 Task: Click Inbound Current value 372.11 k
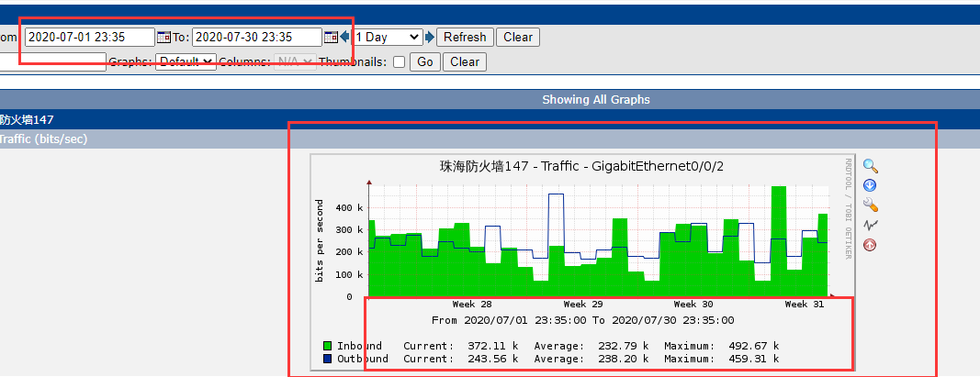pos(493,346)
